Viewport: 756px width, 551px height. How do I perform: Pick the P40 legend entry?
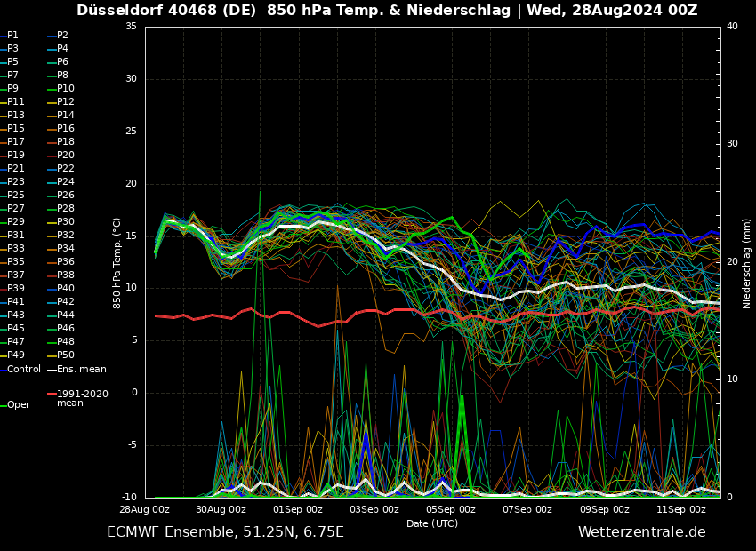tap(66, 289)
